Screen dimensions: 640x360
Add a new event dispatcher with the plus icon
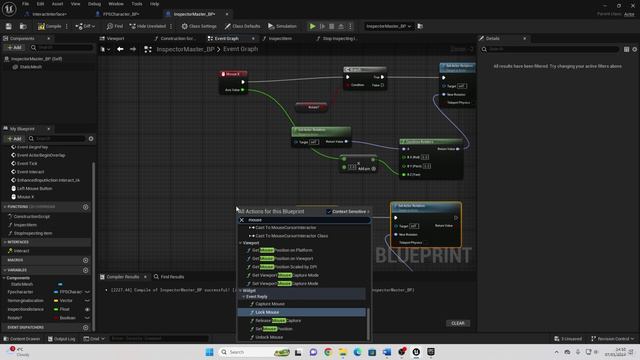click(85, 327)
